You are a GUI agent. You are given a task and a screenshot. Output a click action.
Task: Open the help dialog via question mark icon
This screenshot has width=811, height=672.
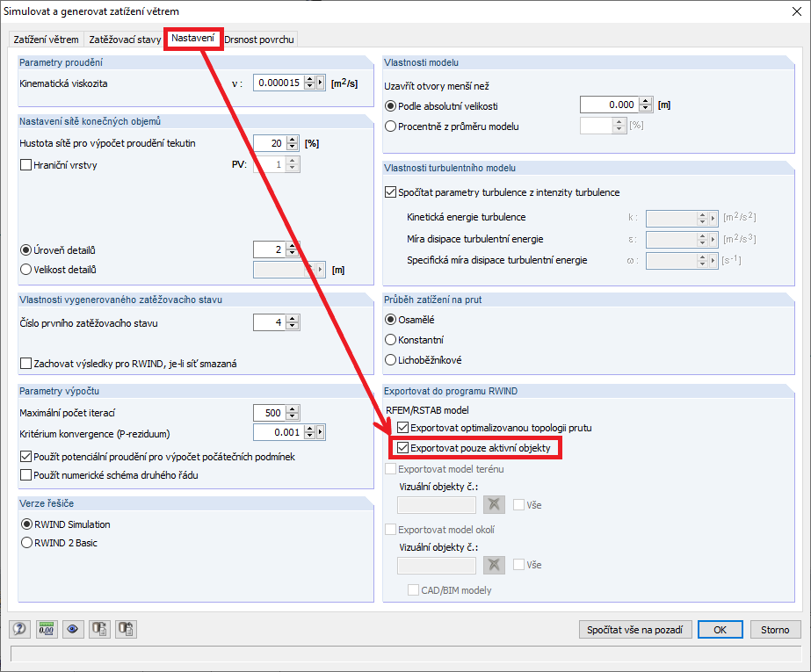coord(19,629)
